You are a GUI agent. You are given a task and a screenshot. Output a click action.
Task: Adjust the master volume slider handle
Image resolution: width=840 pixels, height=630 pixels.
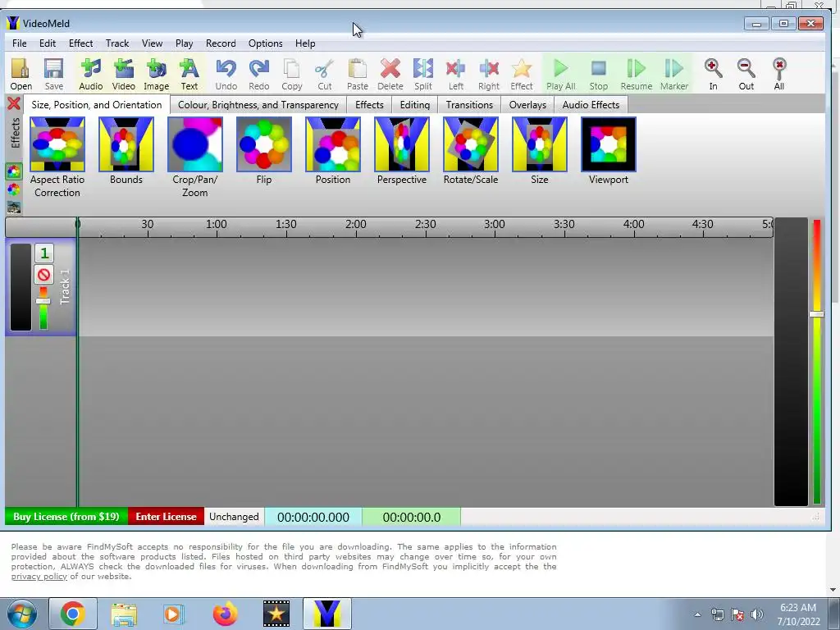(816, 314)
